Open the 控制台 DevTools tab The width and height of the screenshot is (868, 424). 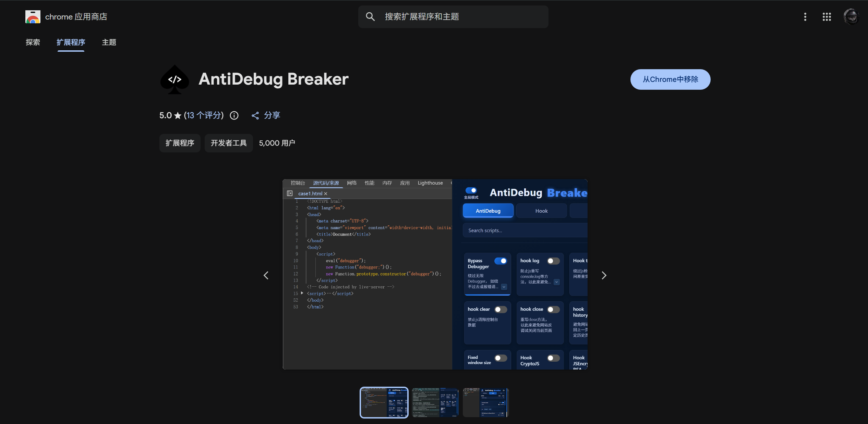click(298, 183)
